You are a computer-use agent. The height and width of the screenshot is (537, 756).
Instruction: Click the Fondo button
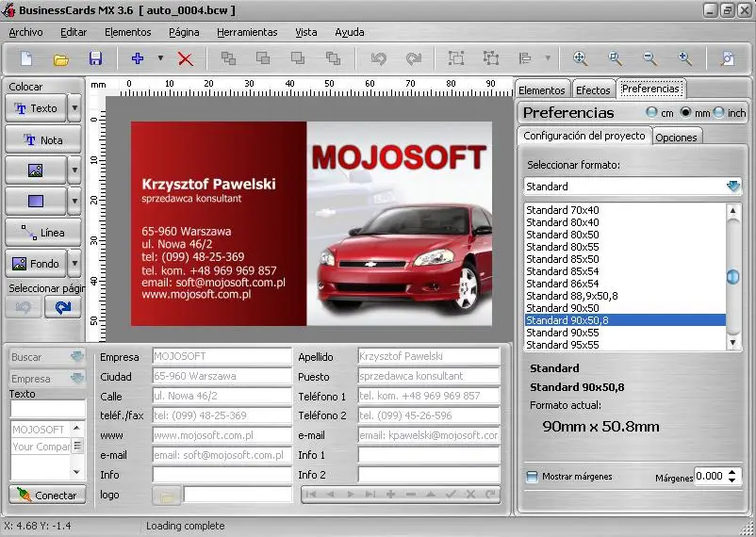36,263
